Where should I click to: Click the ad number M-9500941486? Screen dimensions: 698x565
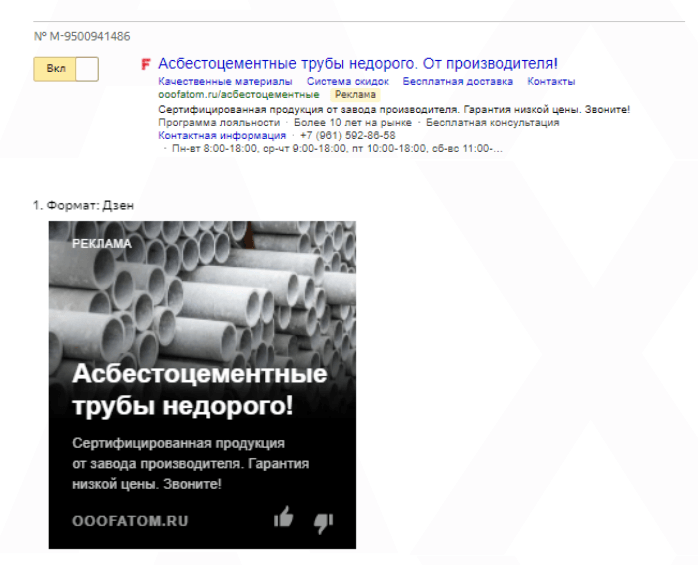(x=82, y=36)
